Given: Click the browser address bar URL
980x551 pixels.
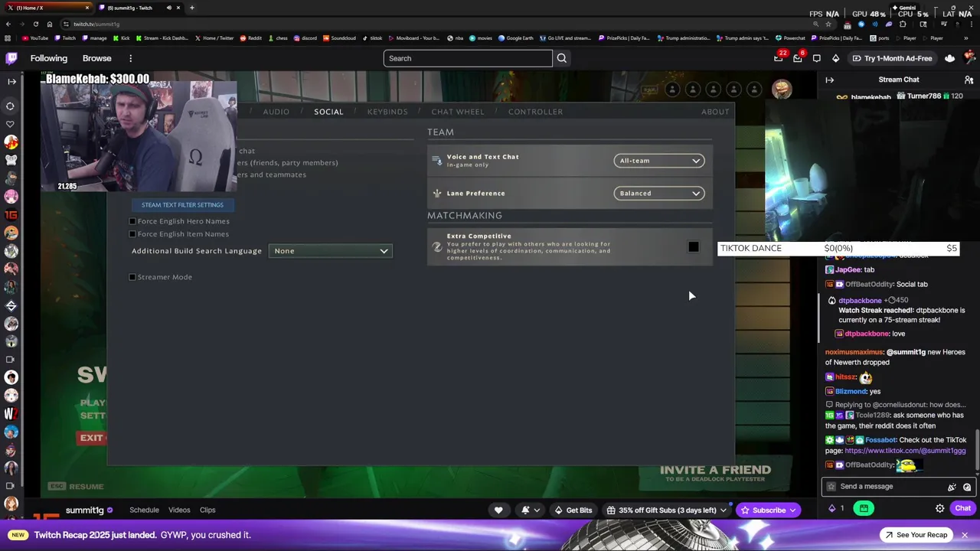Looking at the screenshot, I should click(x=96, y=24).
